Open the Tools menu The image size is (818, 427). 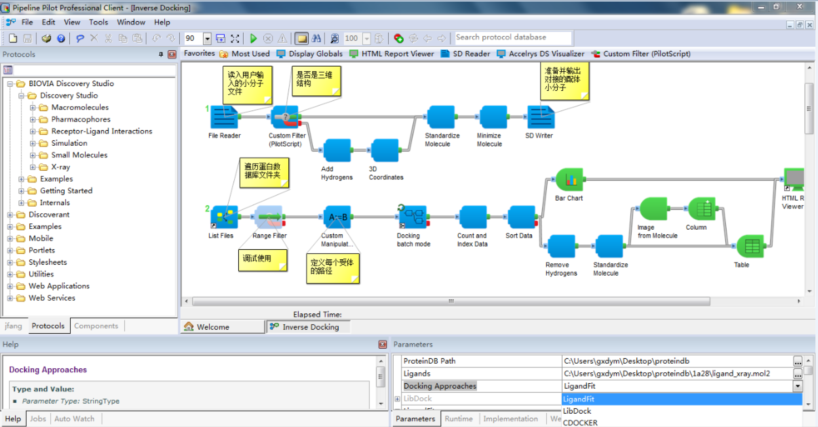(99, 22)
